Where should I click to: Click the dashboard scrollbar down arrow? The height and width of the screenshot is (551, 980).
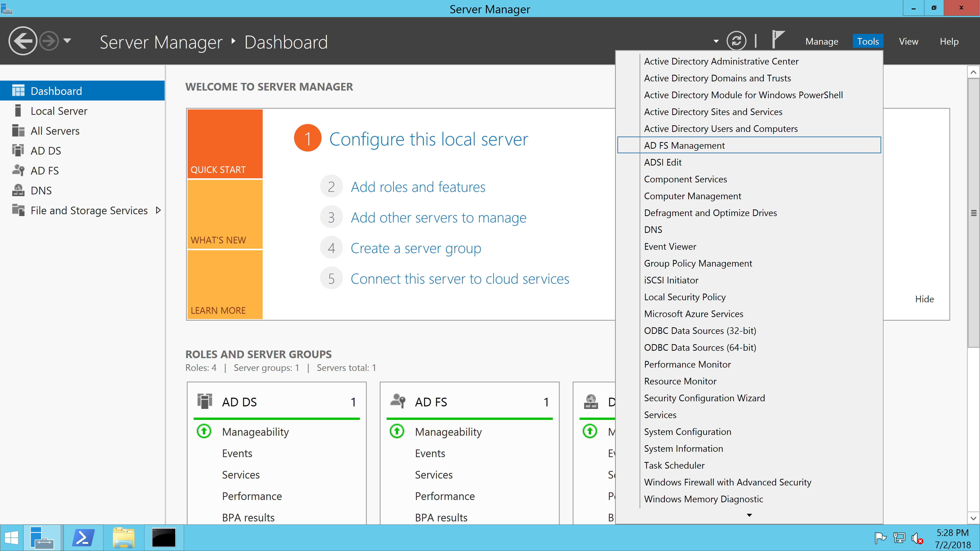(x=973, y=518)
